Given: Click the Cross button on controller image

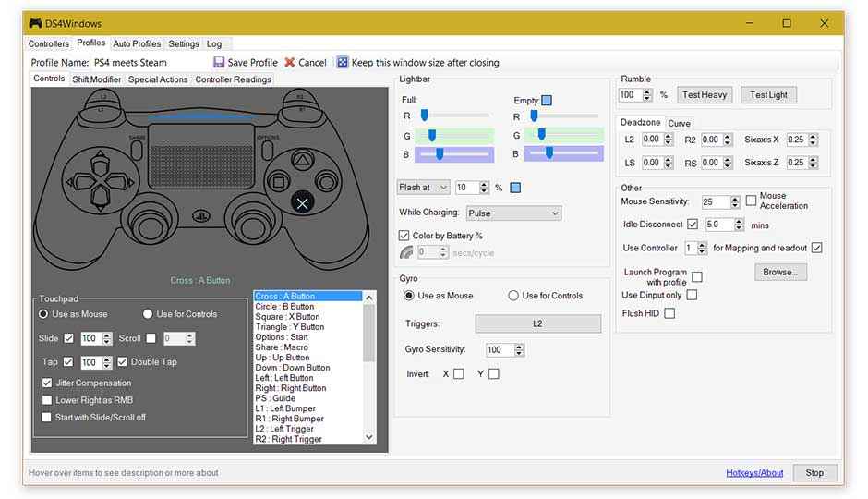Looking at the screenshot, I should (302, 203).
